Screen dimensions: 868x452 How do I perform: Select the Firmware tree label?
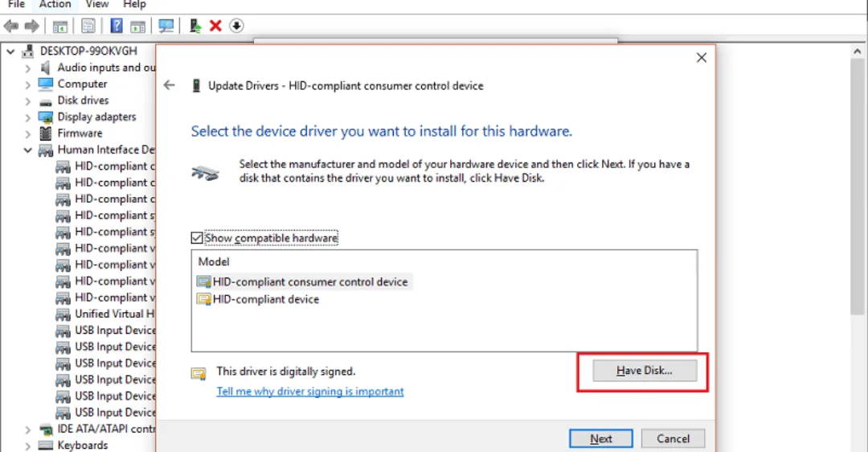80,134
